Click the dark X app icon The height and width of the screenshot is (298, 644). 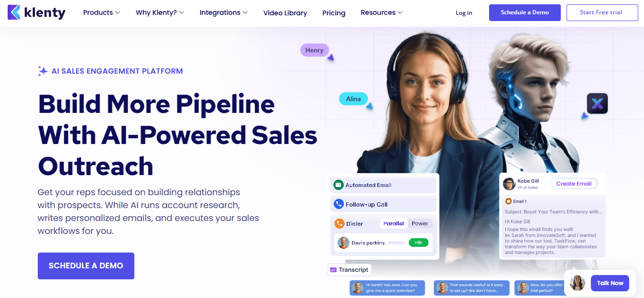pos(597,103)
